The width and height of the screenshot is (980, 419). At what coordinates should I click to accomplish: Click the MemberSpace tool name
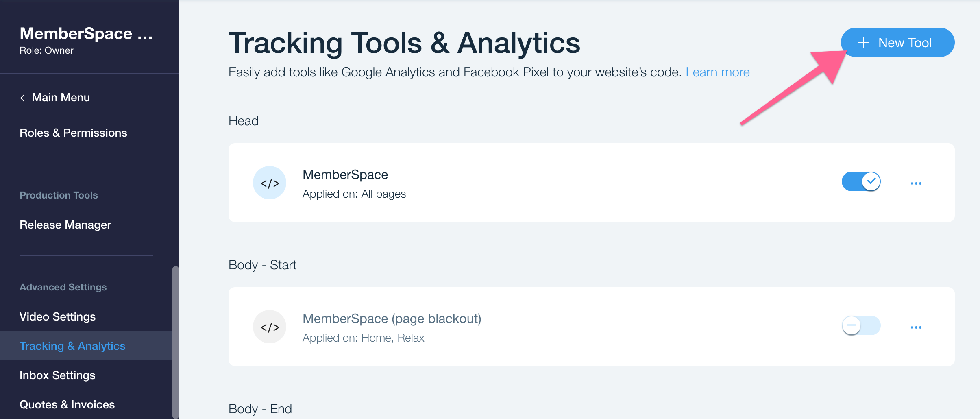tap(345, 175)
